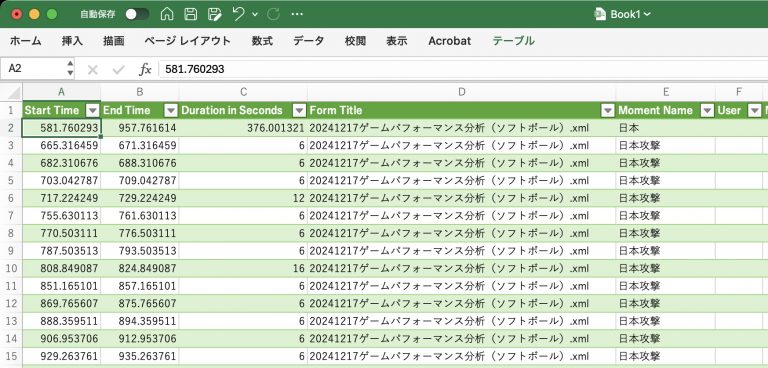Open the Duration in Seconds filter dropdown

299,111
